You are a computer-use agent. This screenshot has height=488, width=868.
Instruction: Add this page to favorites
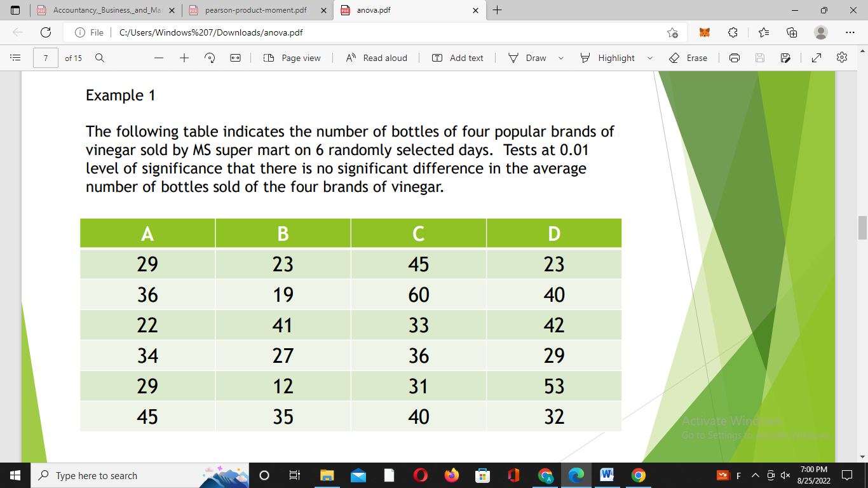click(672, 32)
